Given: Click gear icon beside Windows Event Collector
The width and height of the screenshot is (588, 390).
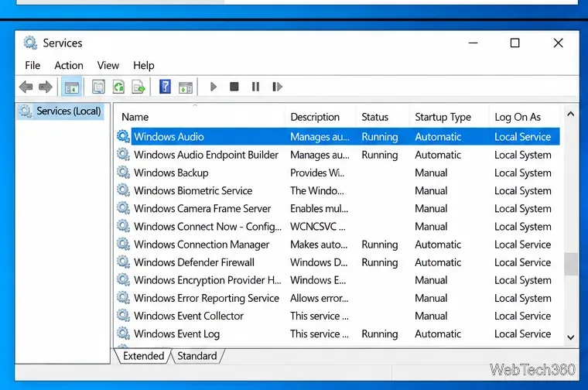Looking at the screenshot, I should (x=123, y=316).
